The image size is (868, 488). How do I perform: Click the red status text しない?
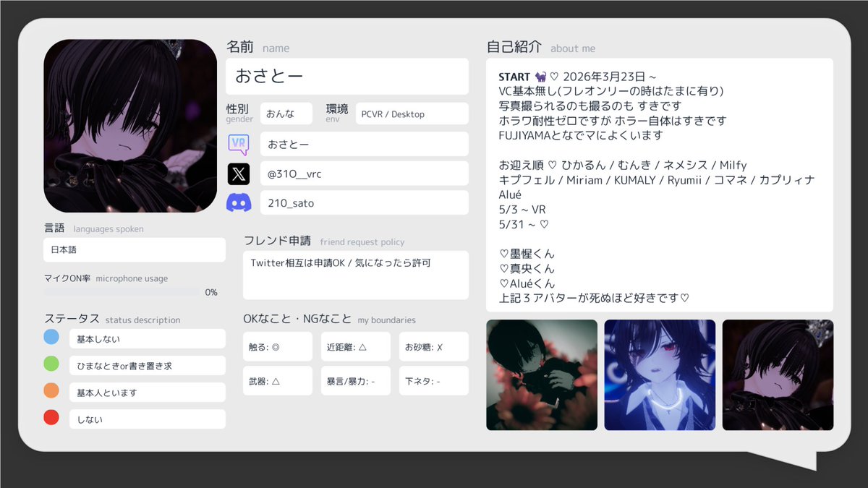click(148, 419)
